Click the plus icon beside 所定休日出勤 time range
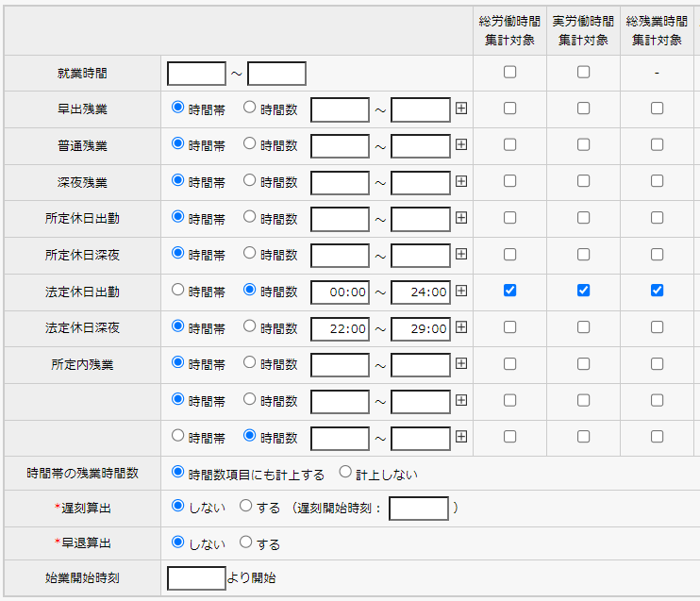 coord(461,218)
